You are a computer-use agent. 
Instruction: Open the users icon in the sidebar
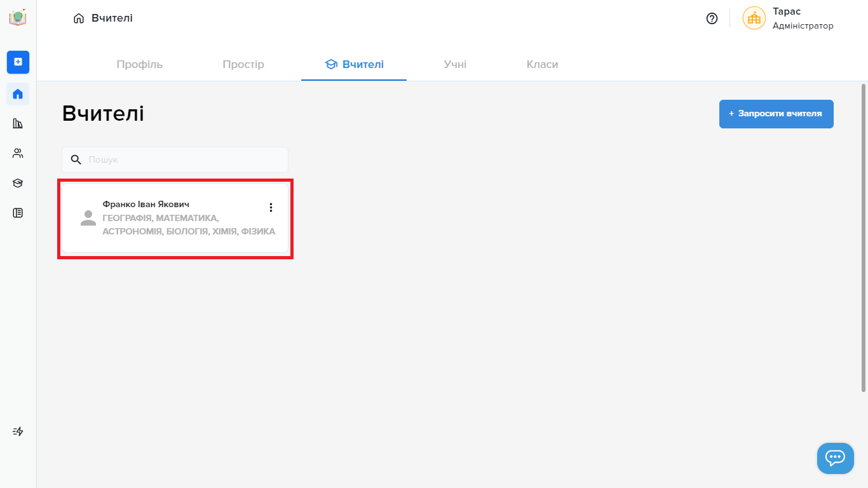tap(18, 153)
